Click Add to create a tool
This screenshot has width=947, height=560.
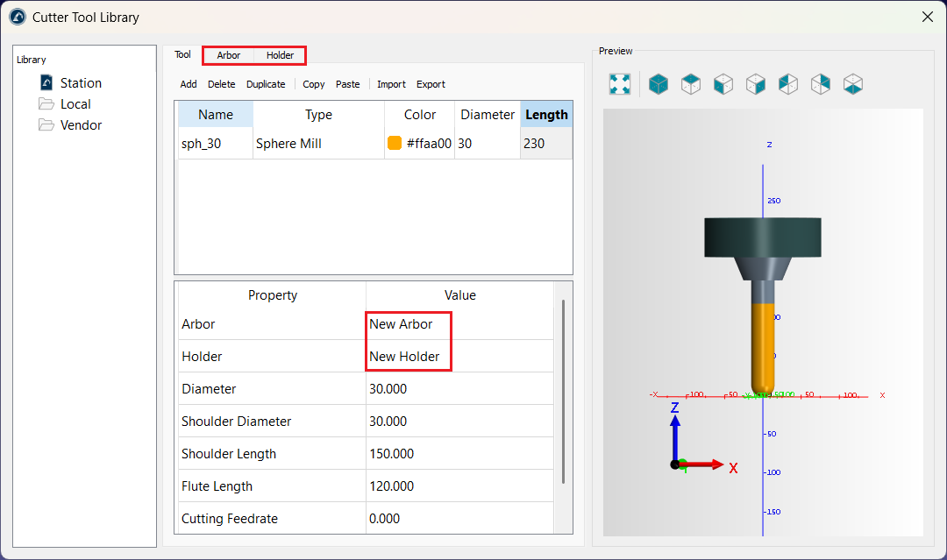(x=189, y=84)
